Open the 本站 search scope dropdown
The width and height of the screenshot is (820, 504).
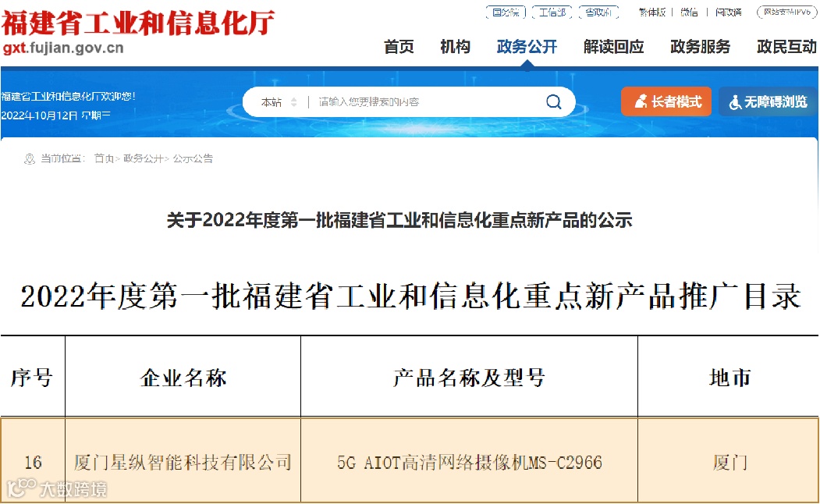coord(279,102)
